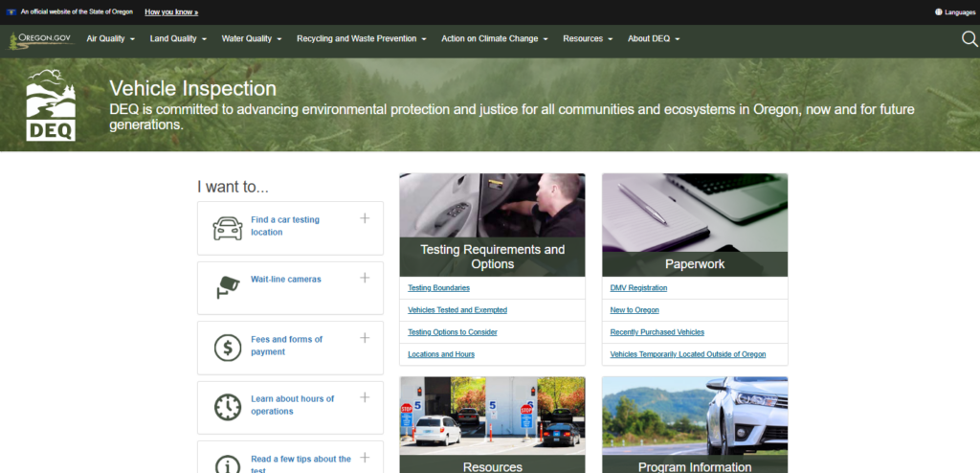Expand Wait-line cameras with plus sign
The width and height of the screenshot is (980, 473).
(365, 278)
